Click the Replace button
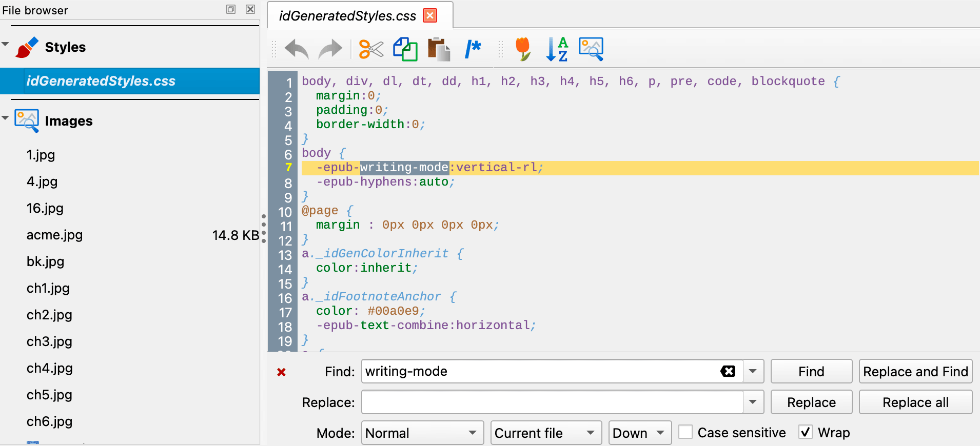This screenshot has width=980, height=446. point(811,402)
